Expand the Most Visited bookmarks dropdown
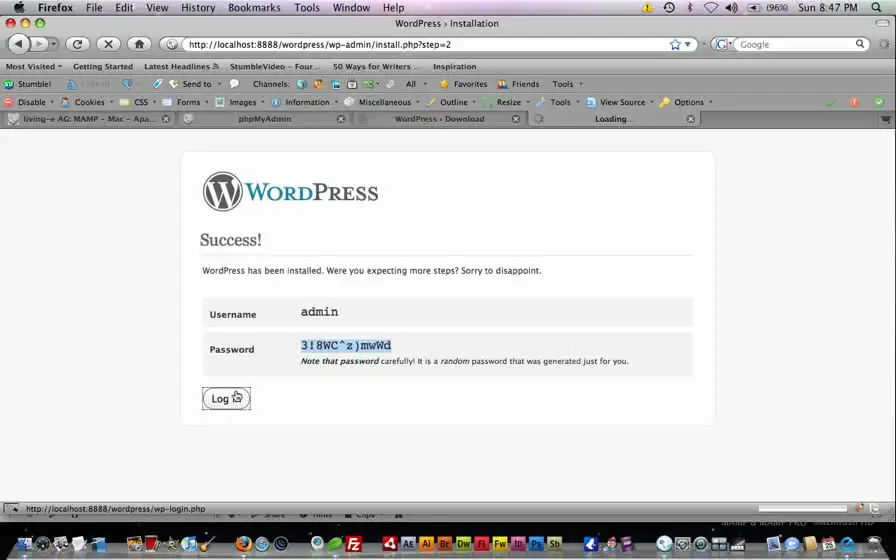Image resolution: width=896 pixels, height=560 pixels. pyautogui.click(x=34, y=66)
